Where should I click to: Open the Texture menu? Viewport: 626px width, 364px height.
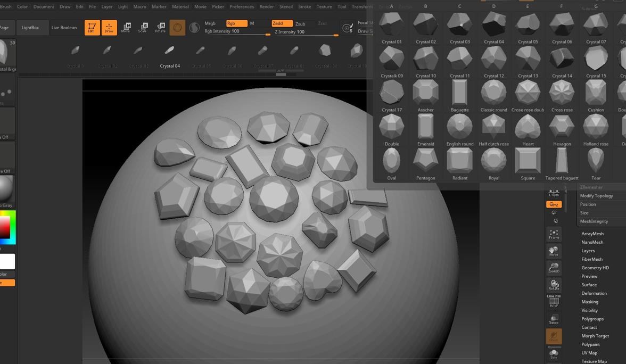pyautogui.click(x=324, y=6)
